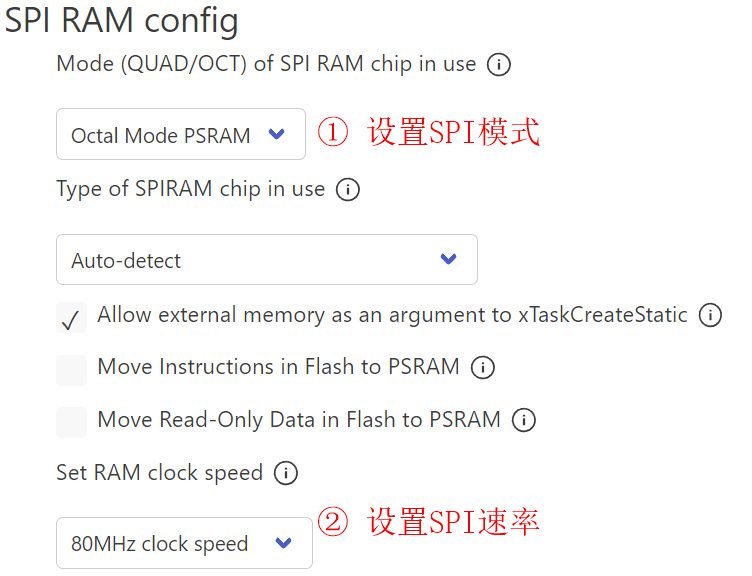752x576 pixels.
Task: Uncheck the Allow external memory checkbox
Action: (71, 318)
